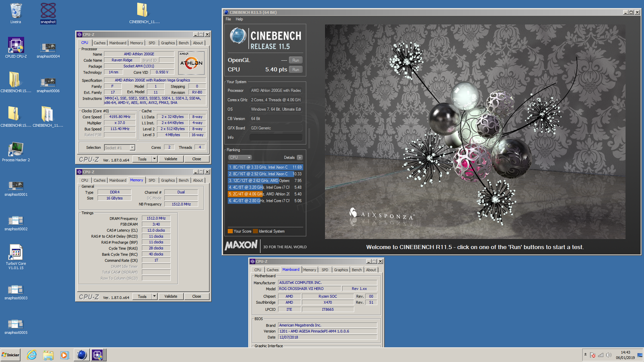The image size is (644, 362).
Task: Open the snapshot desktop icon
Action: pos(47,10)
